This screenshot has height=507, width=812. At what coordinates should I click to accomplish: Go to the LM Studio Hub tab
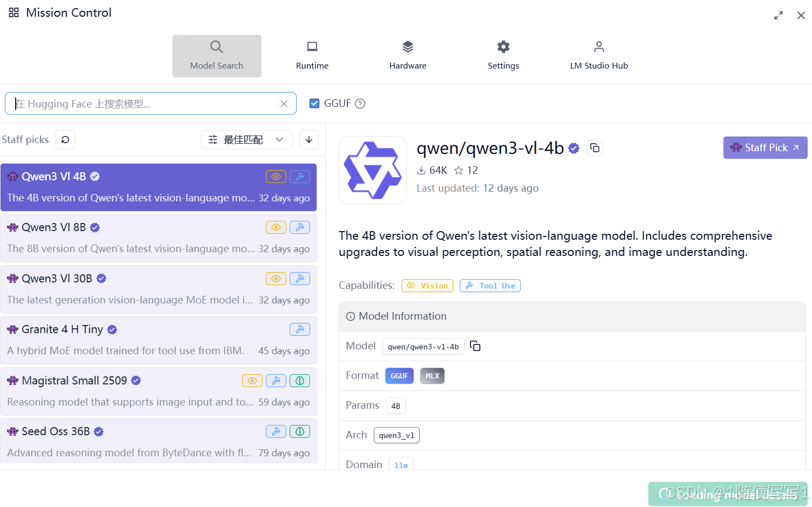[599, 56]
